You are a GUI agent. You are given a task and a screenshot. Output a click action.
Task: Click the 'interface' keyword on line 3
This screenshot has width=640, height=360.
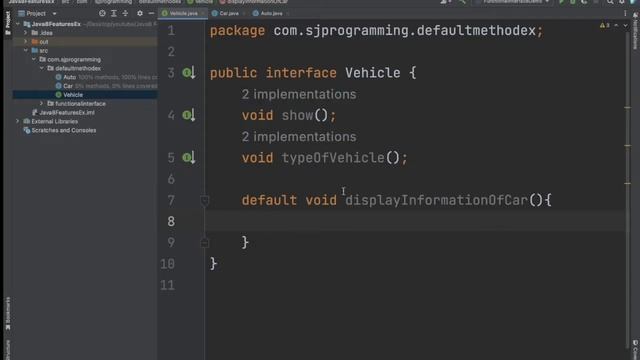click(x=301, y=73)
